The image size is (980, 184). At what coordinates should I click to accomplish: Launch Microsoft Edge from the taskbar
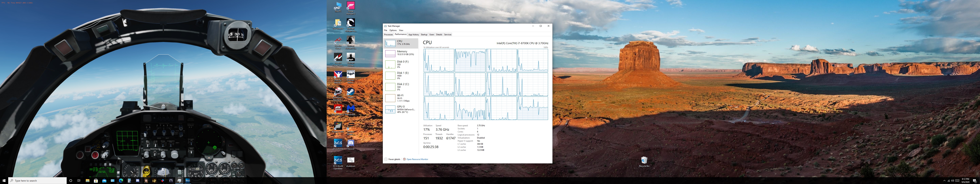coord(121,181)
